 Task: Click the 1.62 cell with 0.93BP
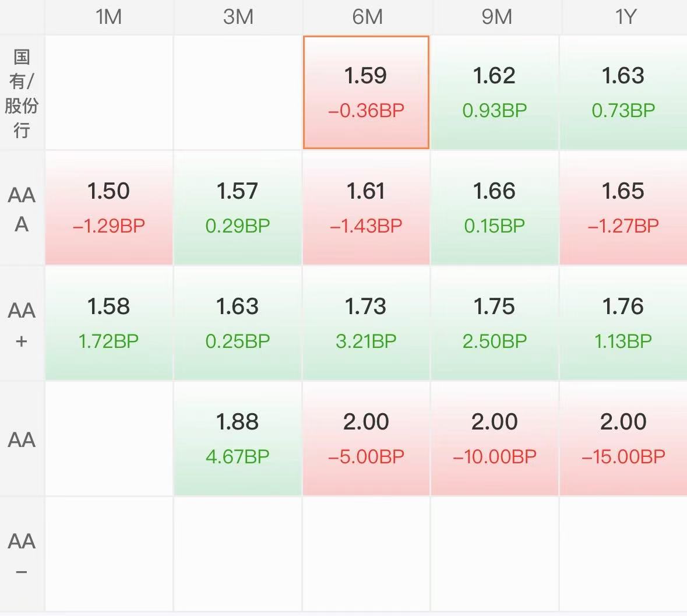coord(495,93)
